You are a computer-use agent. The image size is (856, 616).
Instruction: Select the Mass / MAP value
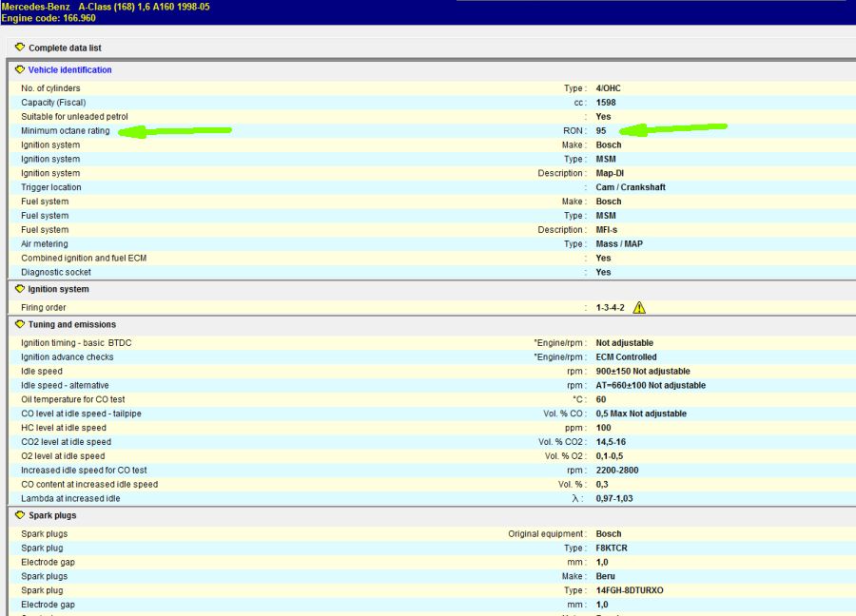tap(619, 244)
